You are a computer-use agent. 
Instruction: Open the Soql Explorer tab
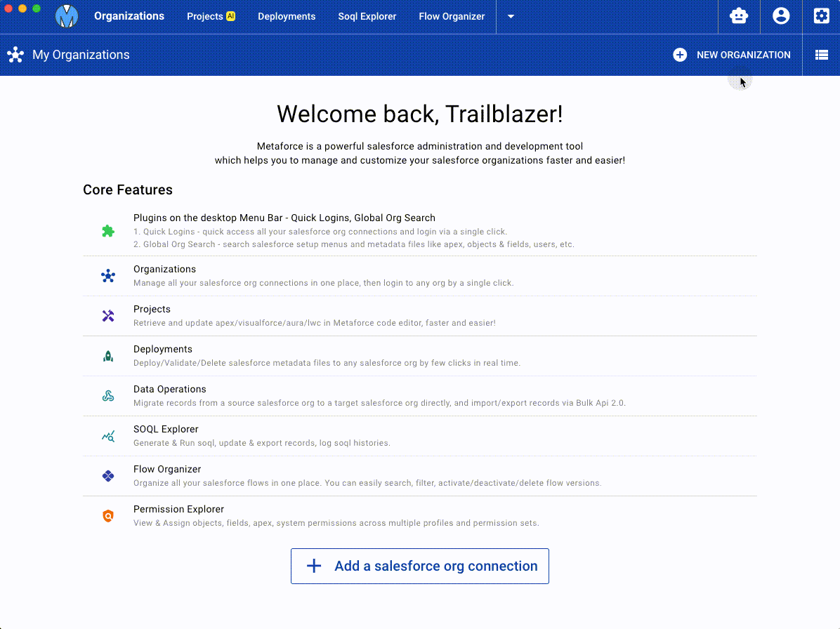pos(367,17)
